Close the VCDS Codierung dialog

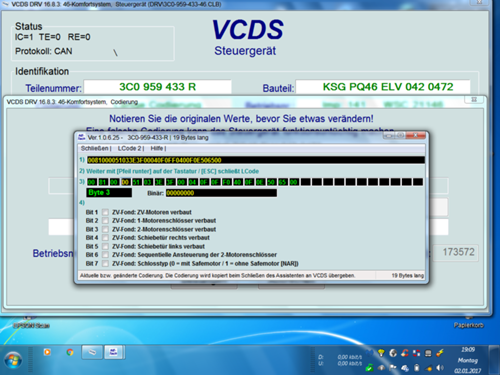pos(474,99)
